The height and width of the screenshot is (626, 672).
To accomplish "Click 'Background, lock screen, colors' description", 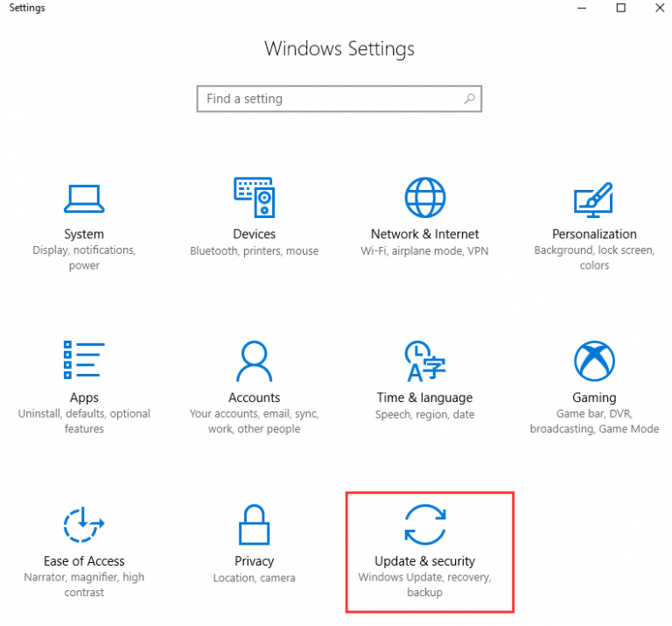I will pos(594,257).
